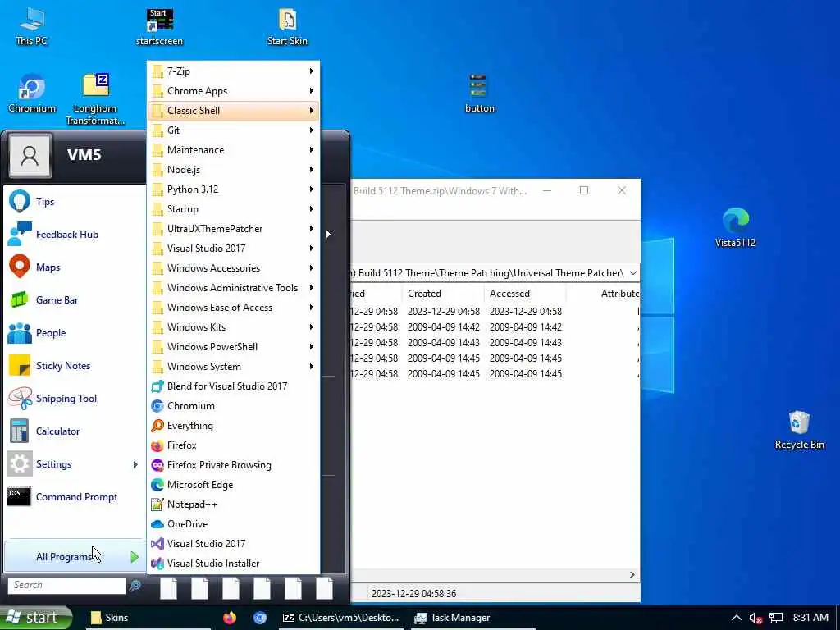The height and width of the screenshot is (630, 840).
Task: Click the start button on taskbar
Action: point(35,618)
